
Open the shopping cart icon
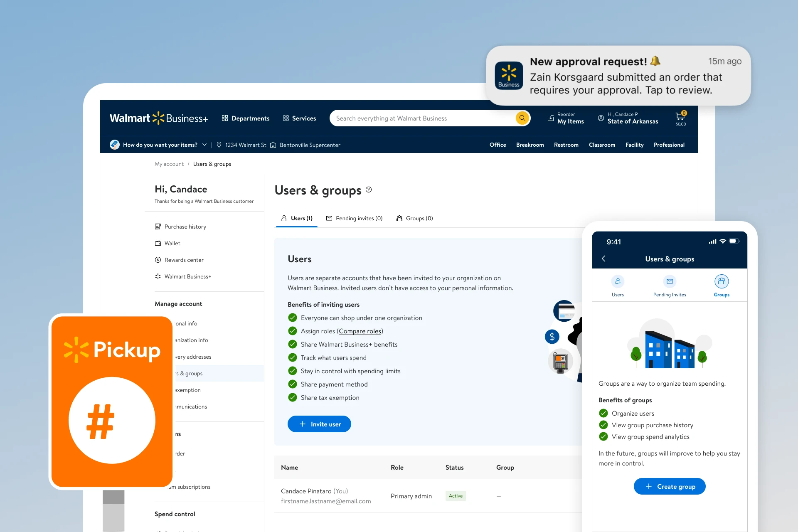tap(680, 117)
